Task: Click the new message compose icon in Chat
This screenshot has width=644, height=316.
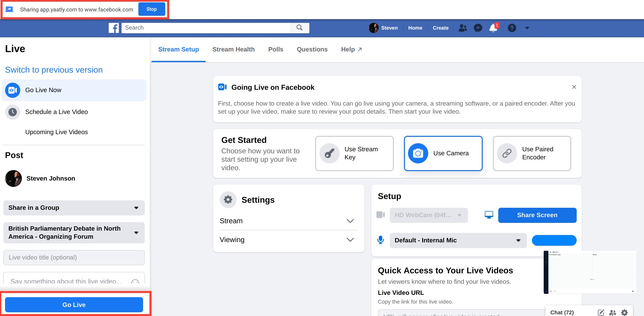Action: pyautogui.click(x=601, y=312)
